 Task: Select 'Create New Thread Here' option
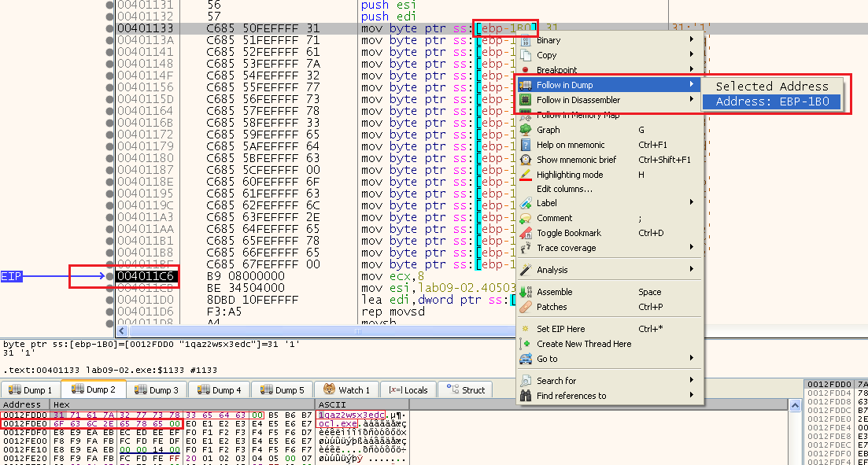pyautogui.click(x=584, y=344)
